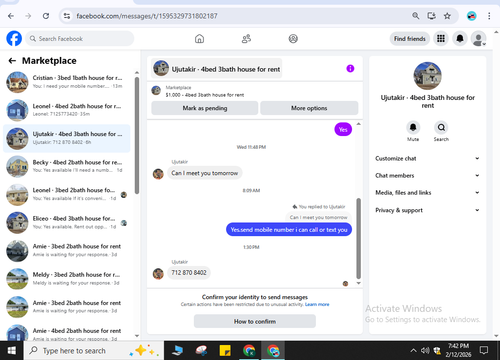Click the back arrow beside Marketplace

(x=12, y=61)
